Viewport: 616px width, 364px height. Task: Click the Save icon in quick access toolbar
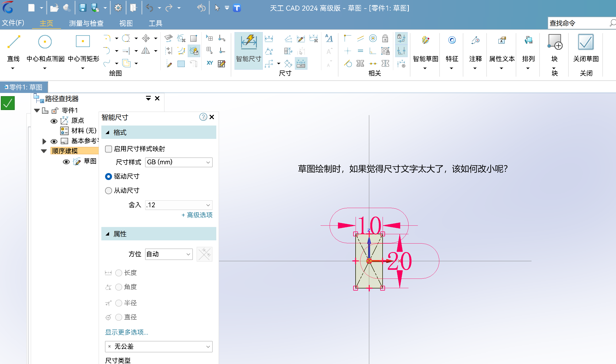coord(83,8)
